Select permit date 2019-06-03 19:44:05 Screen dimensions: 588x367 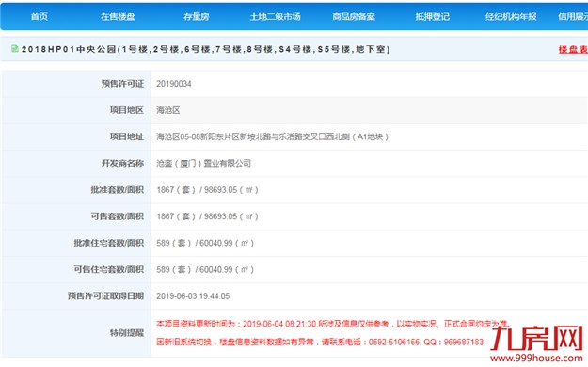(x=193, y=296)
